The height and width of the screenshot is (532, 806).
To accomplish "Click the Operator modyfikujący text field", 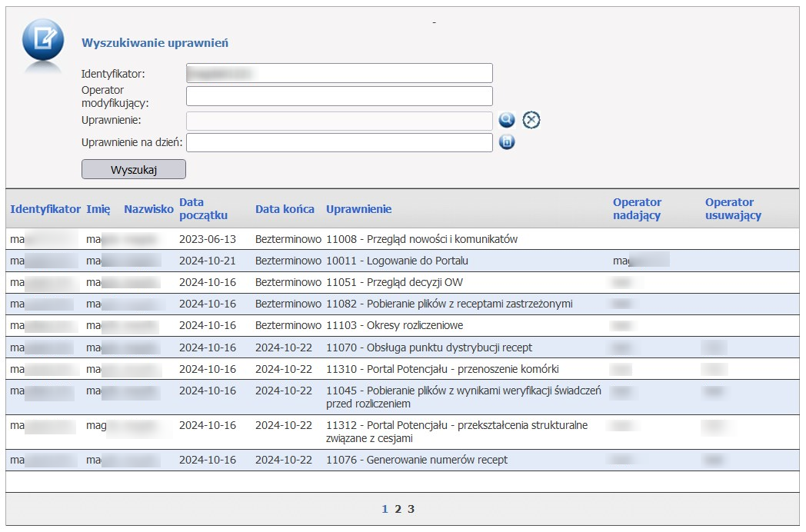I will point(339,96).
